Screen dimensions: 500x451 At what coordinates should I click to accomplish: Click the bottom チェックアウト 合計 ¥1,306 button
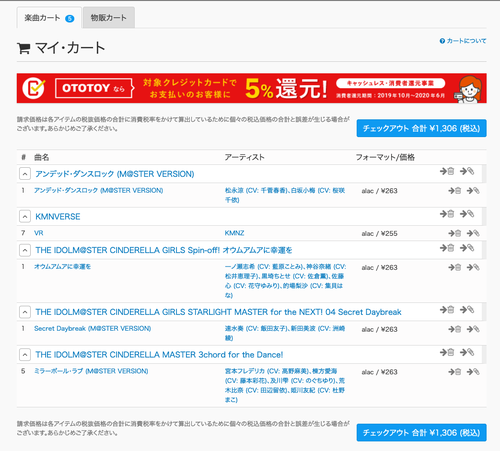[421, 433]
